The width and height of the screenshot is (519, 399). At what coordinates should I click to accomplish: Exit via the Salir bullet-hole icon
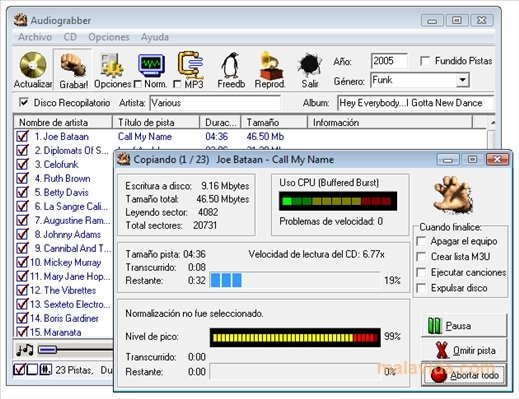point(310,66)
